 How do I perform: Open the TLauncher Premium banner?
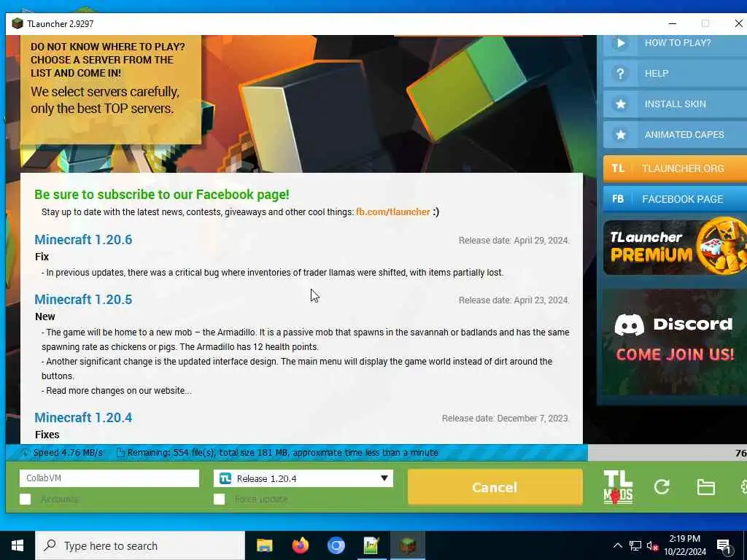675,246
